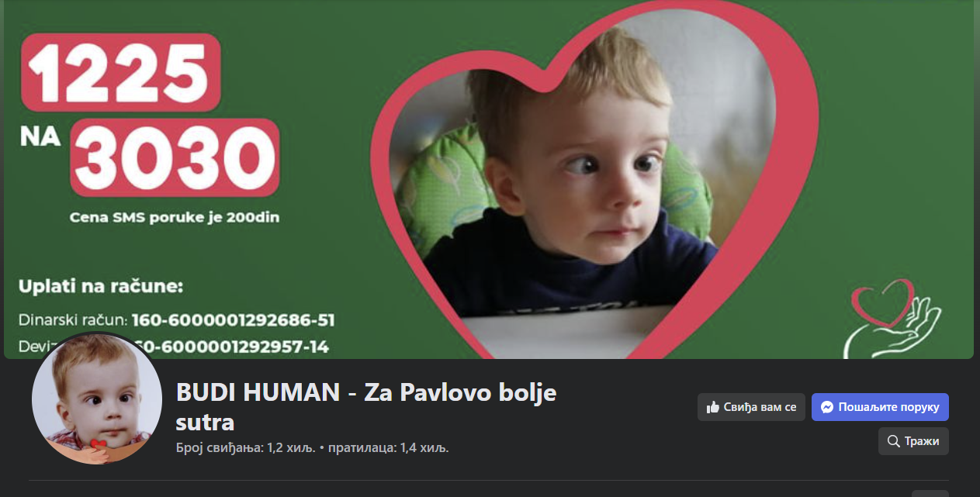This screenshot has width=980, height=497.
Task: Click the heart-in-hand logo on the cover
Action: click(893, 319)
